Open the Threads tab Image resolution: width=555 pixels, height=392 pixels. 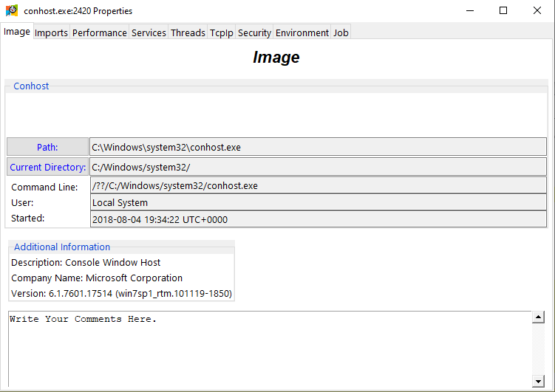point(188,33)
